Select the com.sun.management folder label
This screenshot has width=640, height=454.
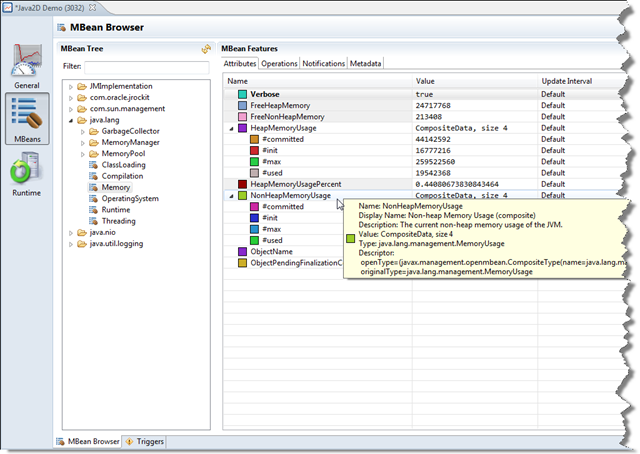tap(127, 109)
